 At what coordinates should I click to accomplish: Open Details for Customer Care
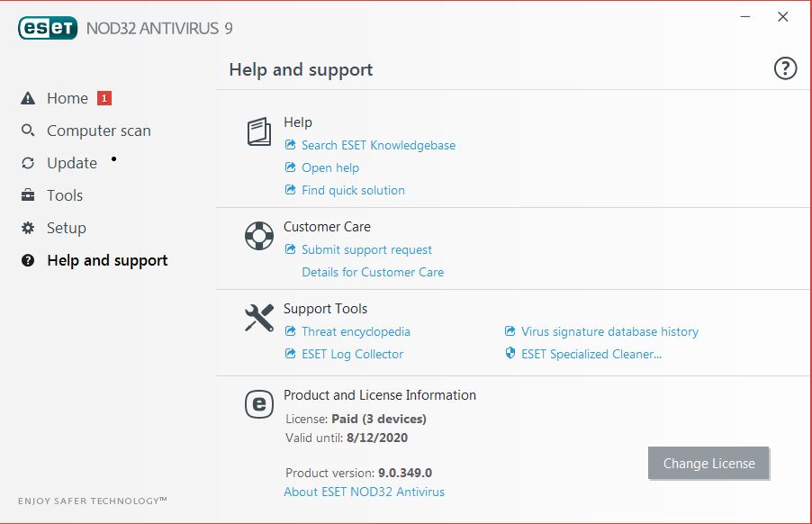[x=373, y=273]
